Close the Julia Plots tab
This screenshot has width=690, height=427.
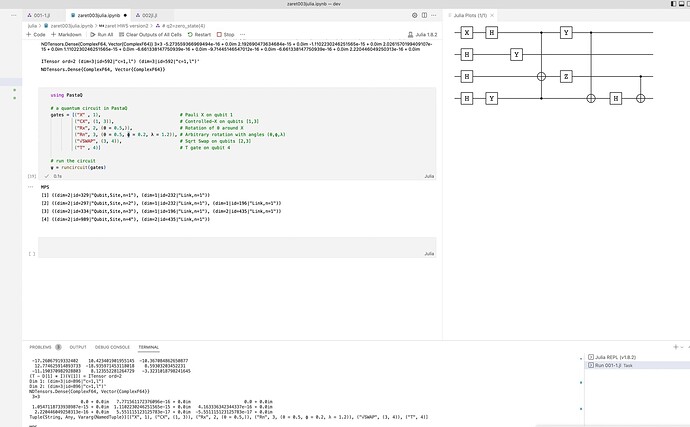(492, 15)
